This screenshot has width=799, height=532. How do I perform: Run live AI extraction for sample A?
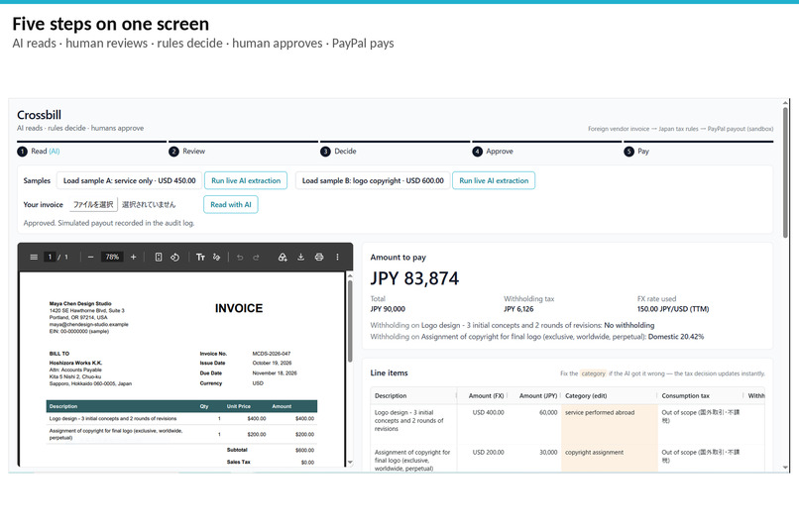point(246,180)
